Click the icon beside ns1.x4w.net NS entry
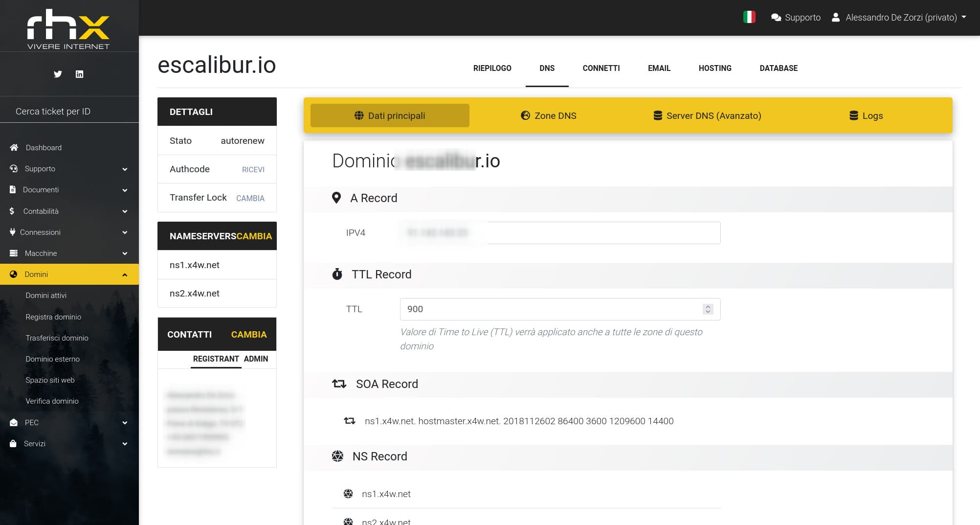Image resolution: width=980 pixels, height=525 pixels. (348, 494)
